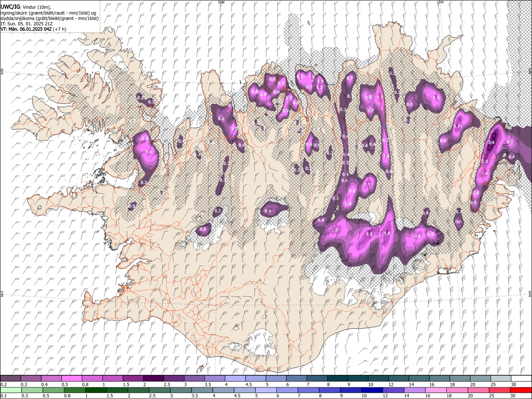
Task: Pick the bright red bottom-row swatch after 30
Action: [x=521, y=390]
